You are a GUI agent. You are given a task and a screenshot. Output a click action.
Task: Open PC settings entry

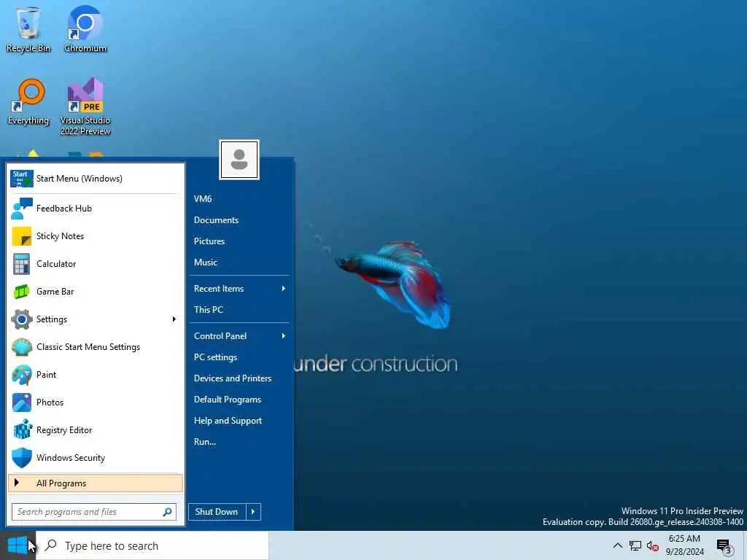pyautogui.click(x=215, y=357)
